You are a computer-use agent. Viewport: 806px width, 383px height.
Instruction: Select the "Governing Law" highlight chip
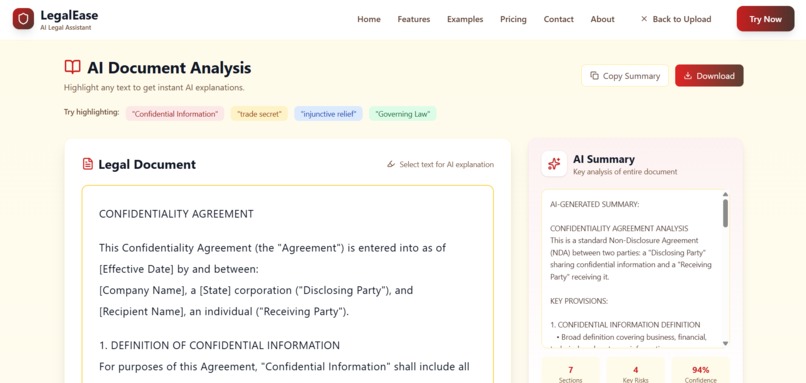click(x=403, y=114)
